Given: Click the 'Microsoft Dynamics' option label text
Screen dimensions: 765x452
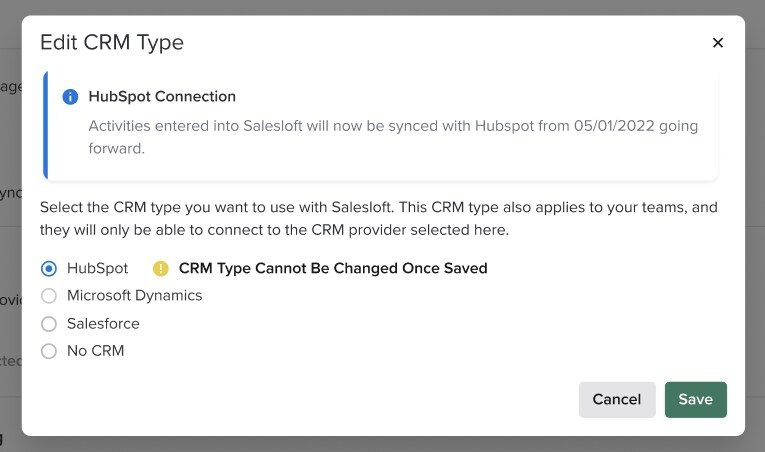Looking at the screenshot, I should point(134,296).
